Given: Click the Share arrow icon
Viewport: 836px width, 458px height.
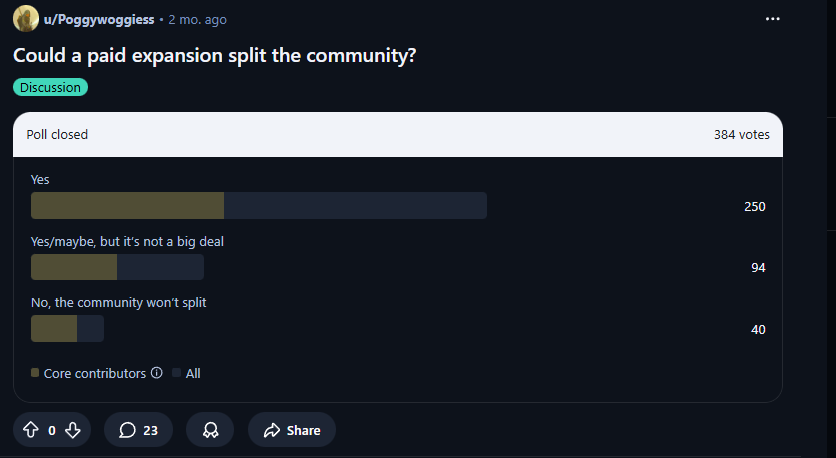Looking at the screenshot, I should [x=271, y=430].
